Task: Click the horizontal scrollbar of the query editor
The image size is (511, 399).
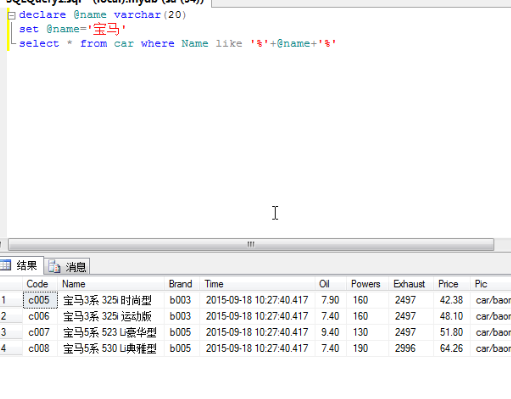Action: tap(251, 244)
